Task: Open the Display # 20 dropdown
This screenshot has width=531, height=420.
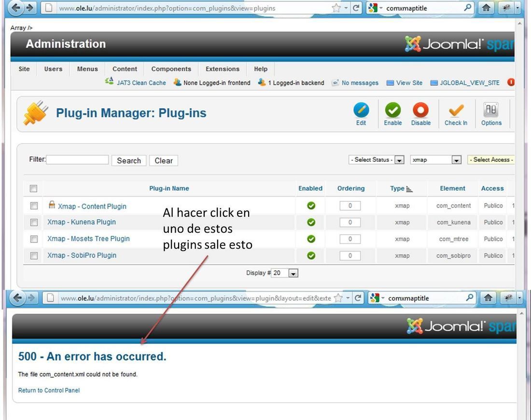Action: pos(284,273)
